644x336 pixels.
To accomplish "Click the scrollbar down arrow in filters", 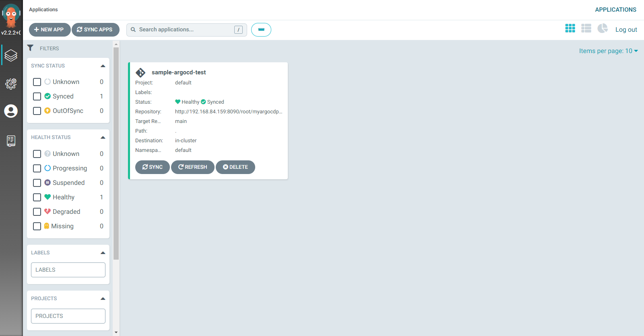I will point(116,332).
